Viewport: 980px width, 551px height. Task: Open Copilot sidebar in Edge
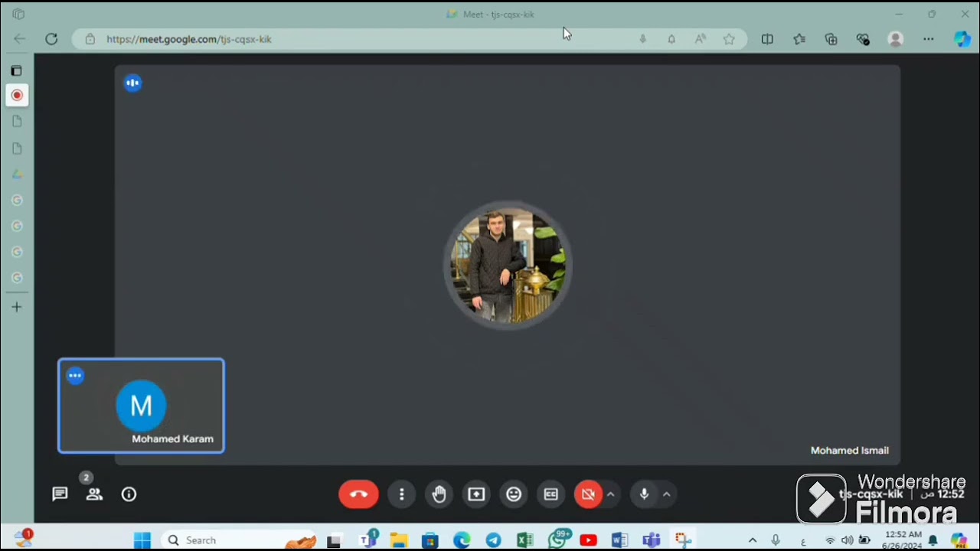coord(962,39)
